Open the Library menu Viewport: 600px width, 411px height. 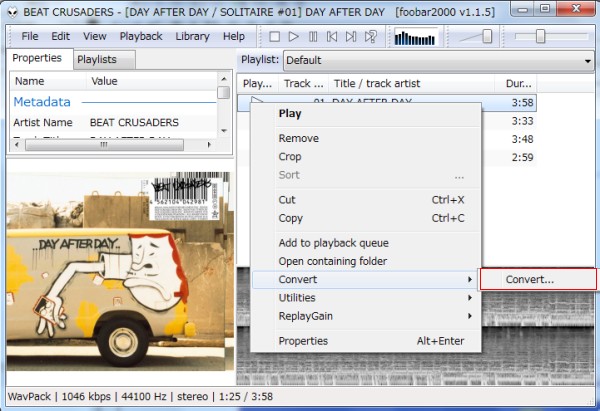(x=192, y=36)
